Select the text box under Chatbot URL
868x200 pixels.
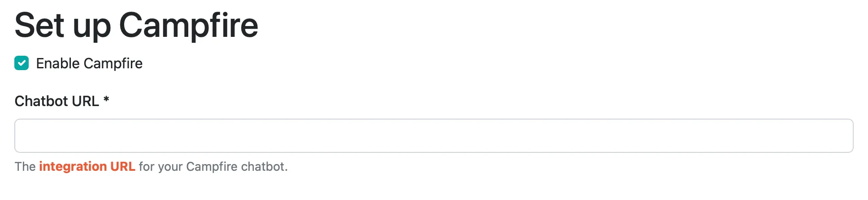tap(434, 136)
